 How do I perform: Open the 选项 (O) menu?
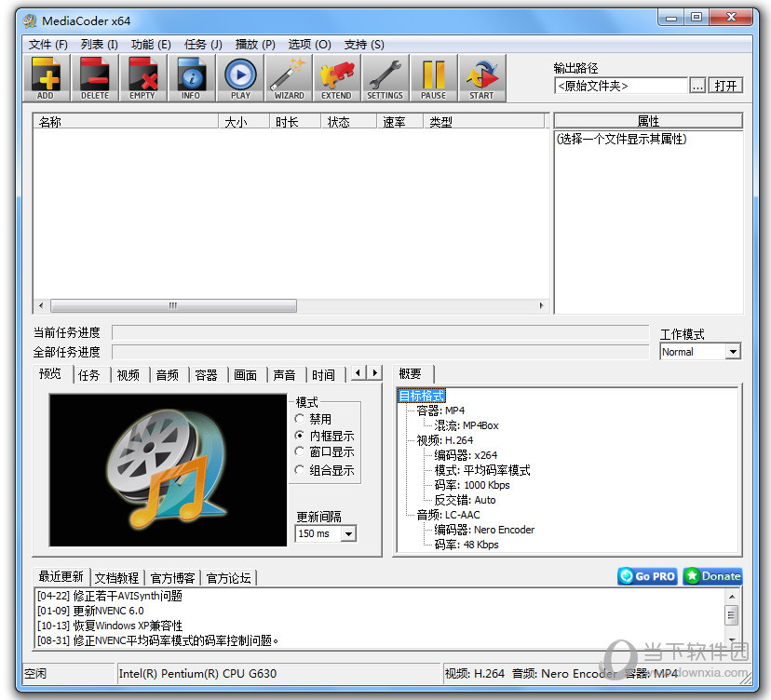point(310,45)
